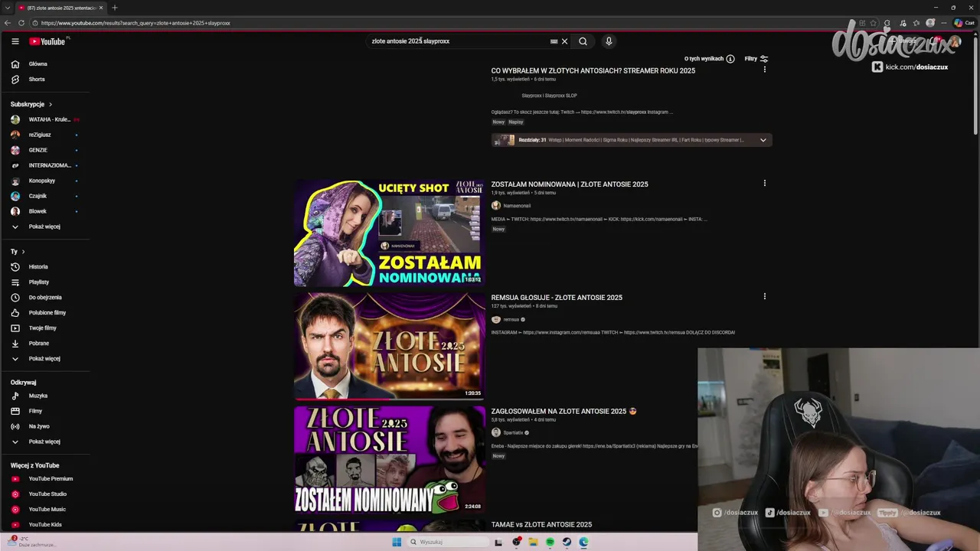Open CO WYBRAŁEM W ZŁOTYCH ANTOSIACH video title
This screenshot has width=980, height=551.
click(593, 71)
